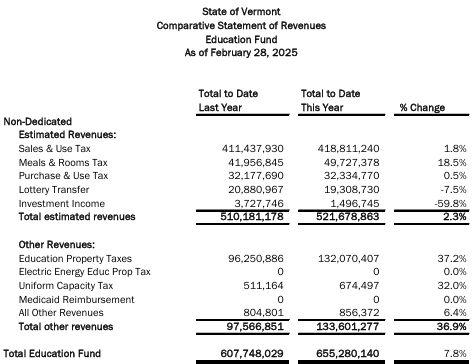
Task: Click the total 97,566,851
Action: (x=255, y=327)
